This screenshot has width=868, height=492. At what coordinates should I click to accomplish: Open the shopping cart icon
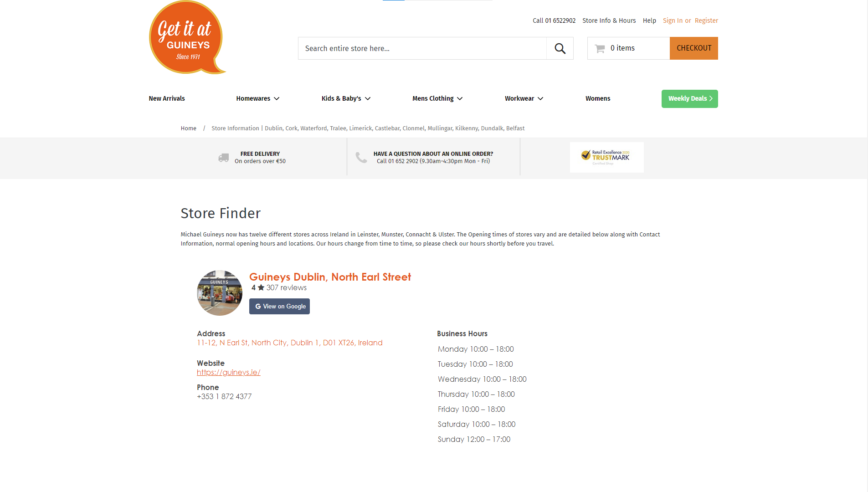click(600, 48)
